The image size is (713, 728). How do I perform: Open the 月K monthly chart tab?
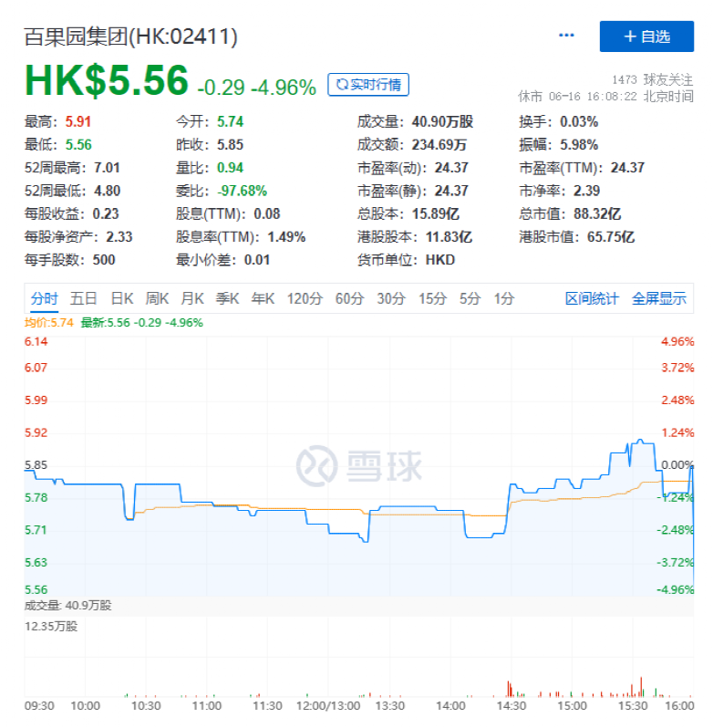tap(192, 298)
